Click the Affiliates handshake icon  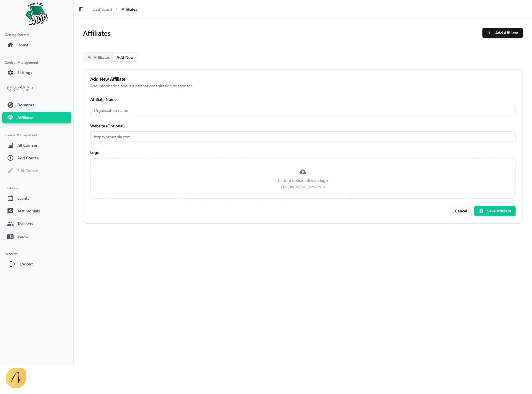(x=10, y=118)
